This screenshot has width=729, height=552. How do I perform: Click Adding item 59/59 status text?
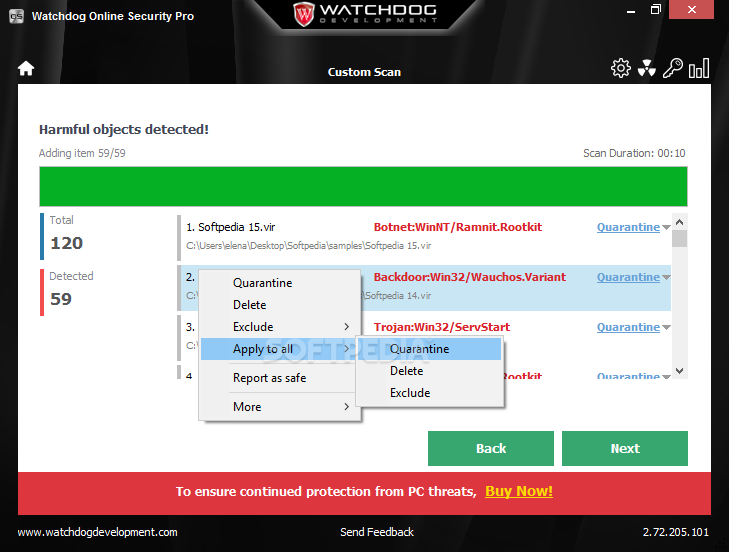(82, 153)
